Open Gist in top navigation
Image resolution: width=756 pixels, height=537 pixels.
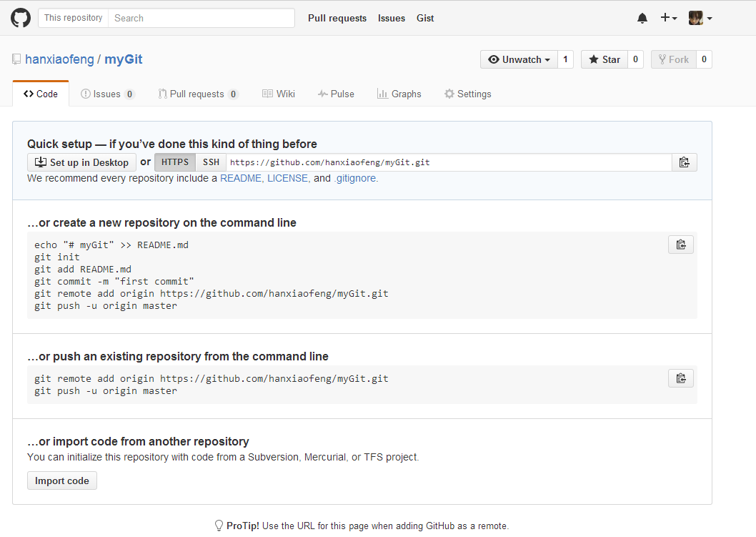click(425, 18)
